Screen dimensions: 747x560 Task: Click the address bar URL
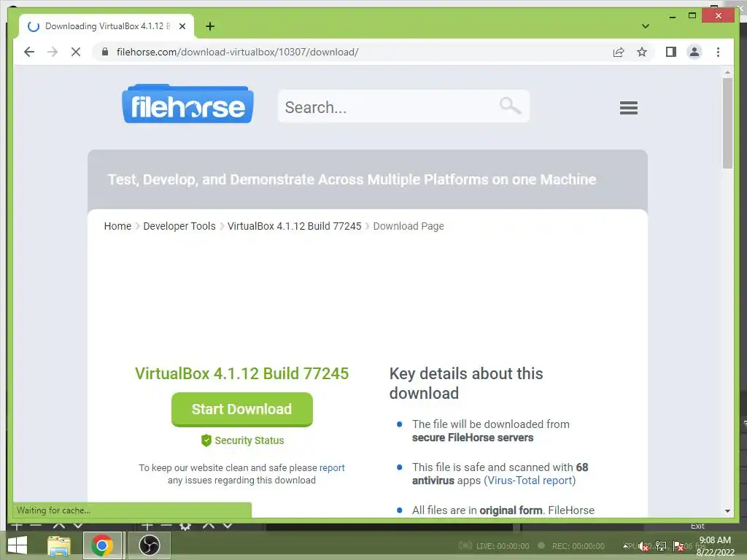(x=237, y=52)
